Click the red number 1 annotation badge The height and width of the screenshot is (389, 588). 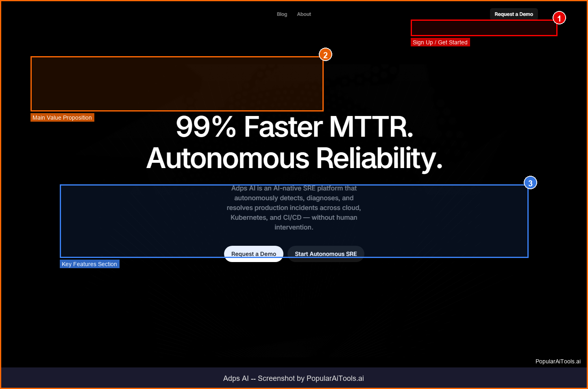coord(559,18)
